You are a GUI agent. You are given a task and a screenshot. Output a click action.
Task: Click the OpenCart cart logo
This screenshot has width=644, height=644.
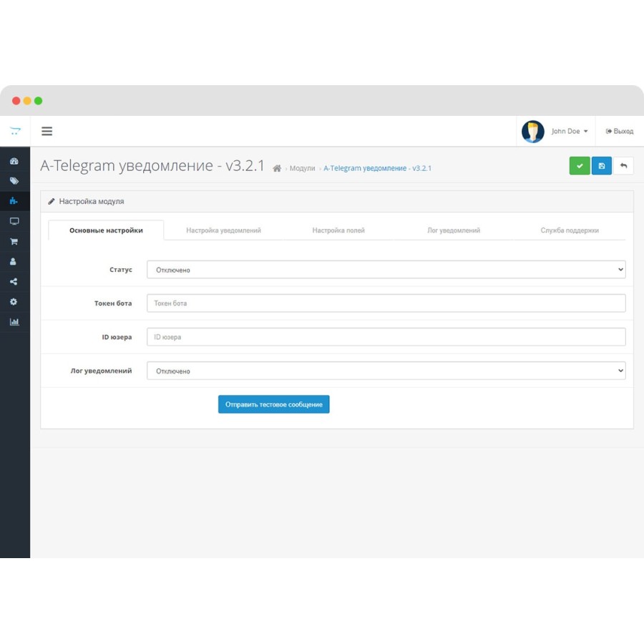click(x=15, y=131)
